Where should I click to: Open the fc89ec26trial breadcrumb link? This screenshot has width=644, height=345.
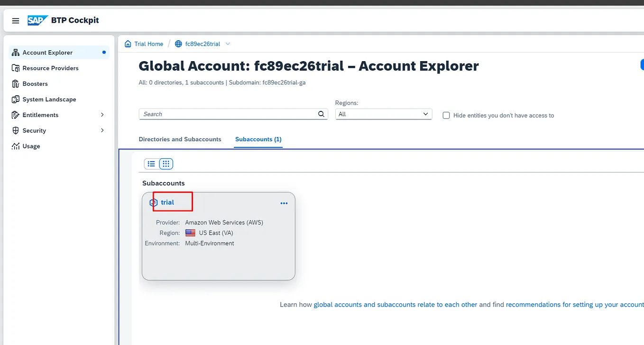pyautogui.click(x=202, y=44)
